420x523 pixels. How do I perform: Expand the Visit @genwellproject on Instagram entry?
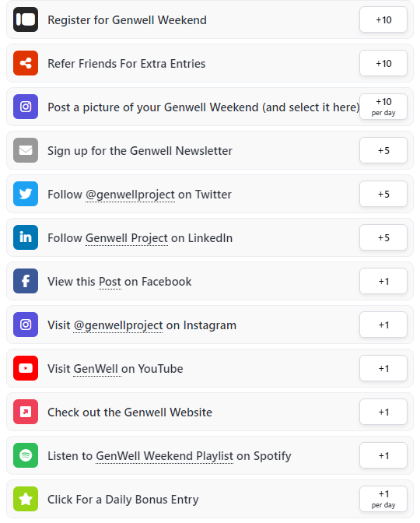click(x=210, y=325)
